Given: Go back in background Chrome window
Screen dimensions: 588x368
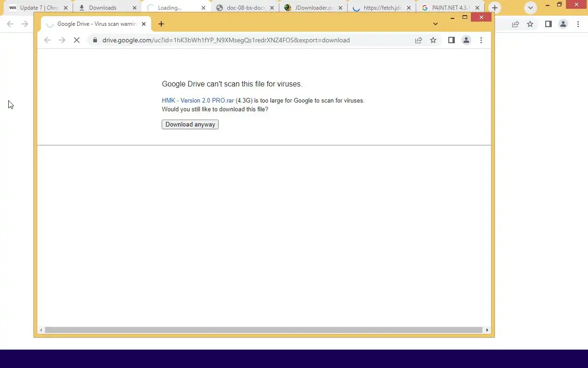Looking at the screenshot, I should [10, 24].
